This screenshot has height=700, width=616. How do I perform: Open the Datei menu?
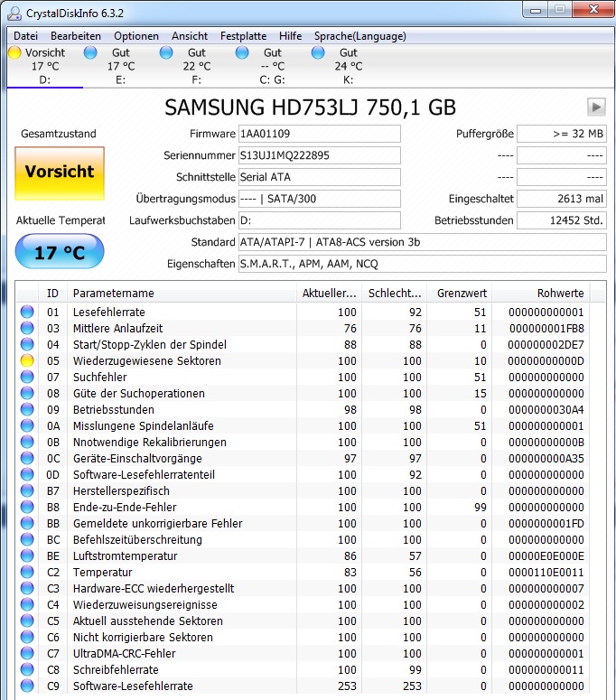tap(25, 36)
